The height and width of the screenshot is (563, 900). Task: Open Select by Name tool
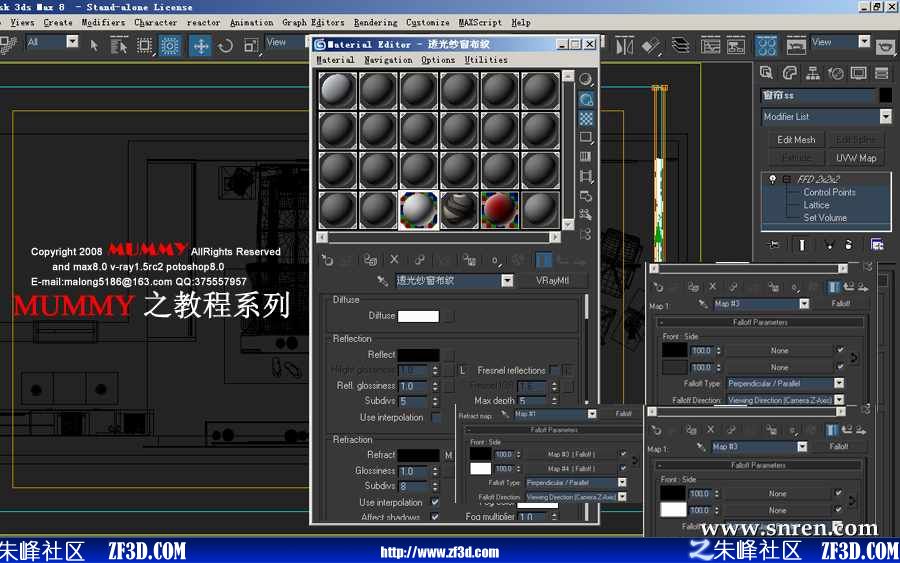click(x=119, y=46)
